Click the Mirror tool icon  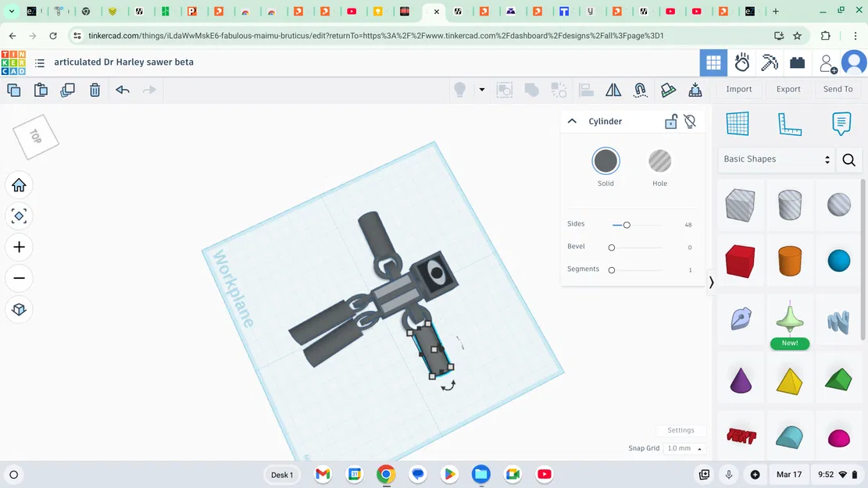pos(613,90)
